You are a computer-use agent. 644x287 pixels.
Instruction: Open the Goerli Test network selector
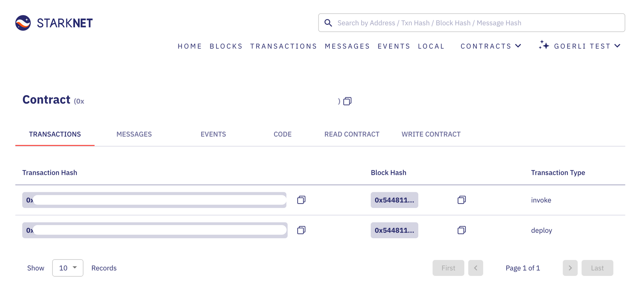click(x=587, y=46)
